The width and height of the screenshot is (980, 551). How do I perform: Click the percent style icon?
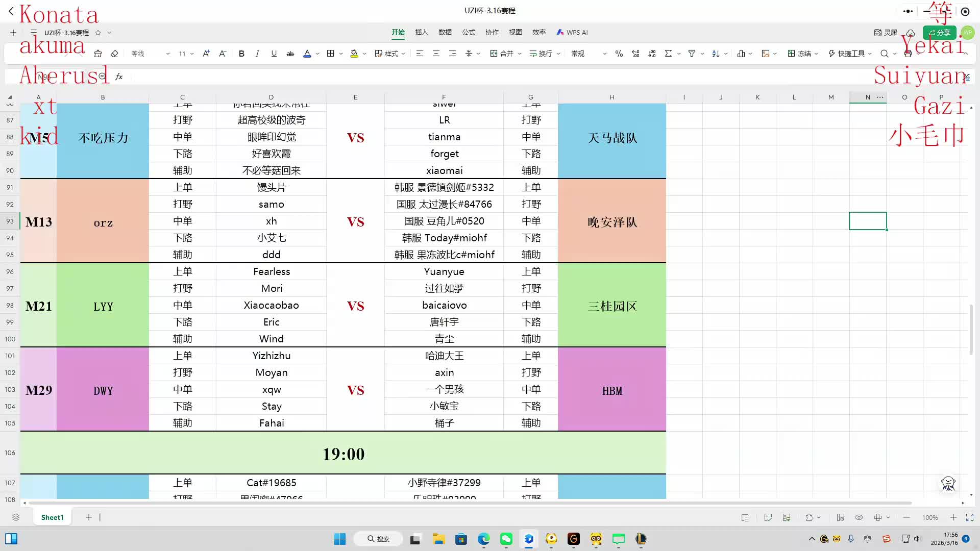[x=619, y=54]
